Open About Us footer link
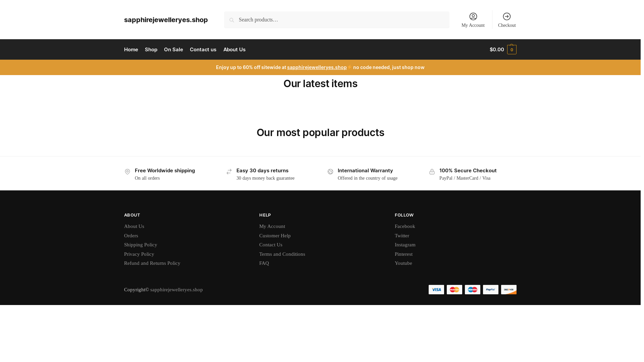644x362 pixels. click(x=134, y=226)
